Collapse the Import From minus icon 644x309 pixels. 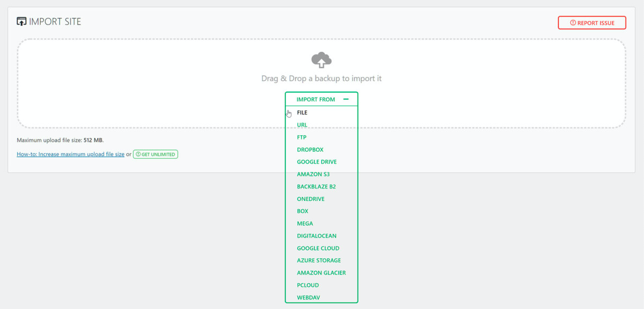[x=346, y=99]
